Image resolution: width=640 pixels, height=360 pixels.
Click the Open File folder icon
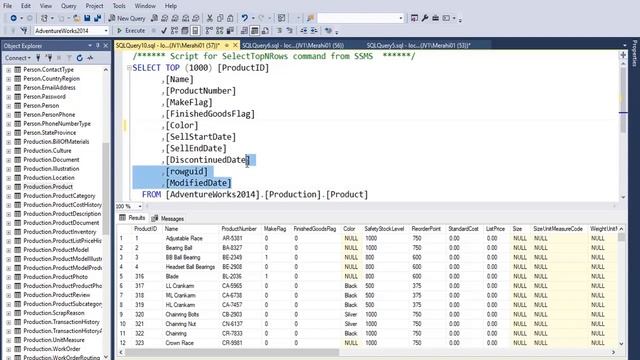76,18
